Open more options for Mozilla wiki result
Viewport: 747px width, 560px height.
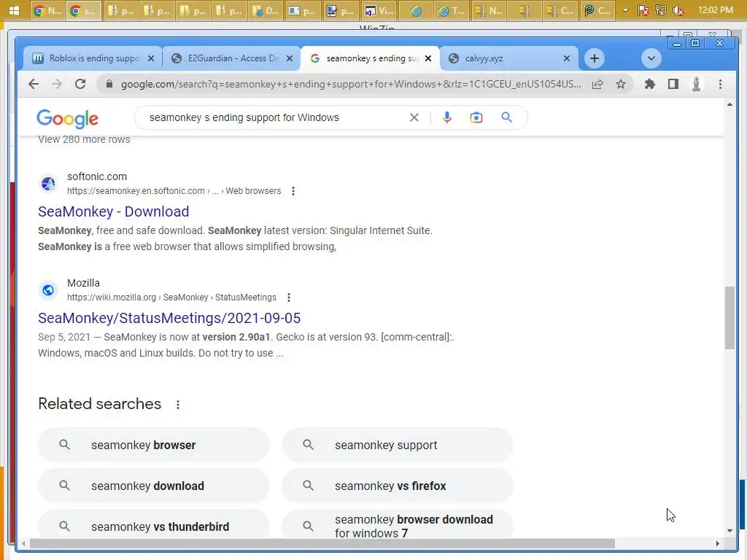[x=289, y=297]
